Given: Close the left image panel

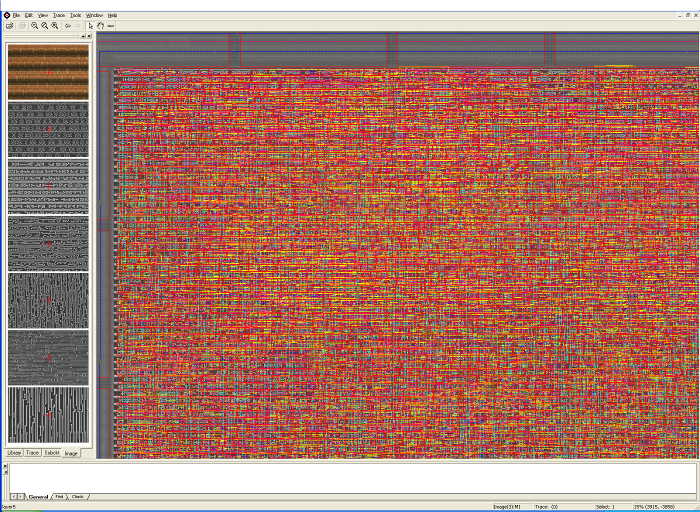Looking at the screenshot, I should pos(89,36).
